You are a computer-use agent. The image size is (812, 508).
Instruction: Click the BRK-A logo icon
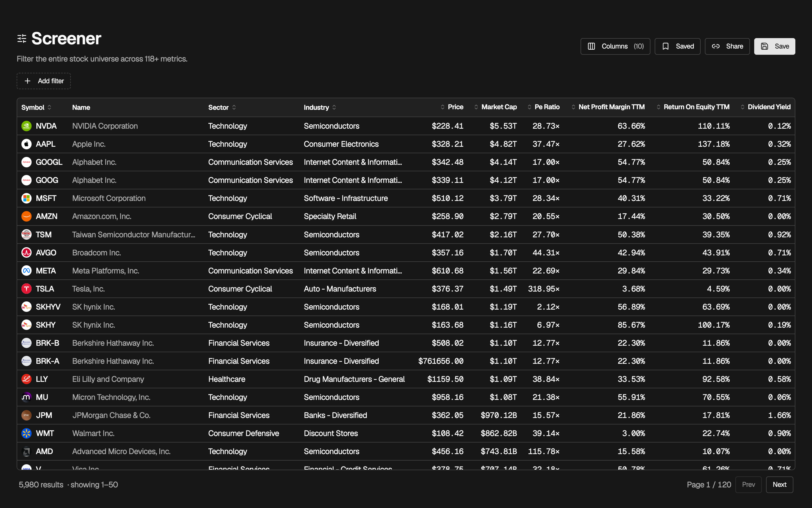tap(27, 361)
